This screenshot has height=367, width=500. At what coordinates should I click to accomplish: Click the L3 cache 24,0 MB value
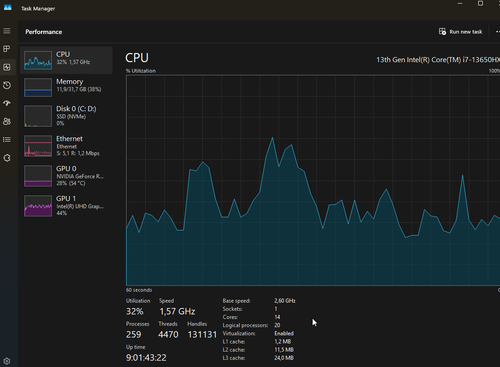pyautogui.click(x=284, y=358)
